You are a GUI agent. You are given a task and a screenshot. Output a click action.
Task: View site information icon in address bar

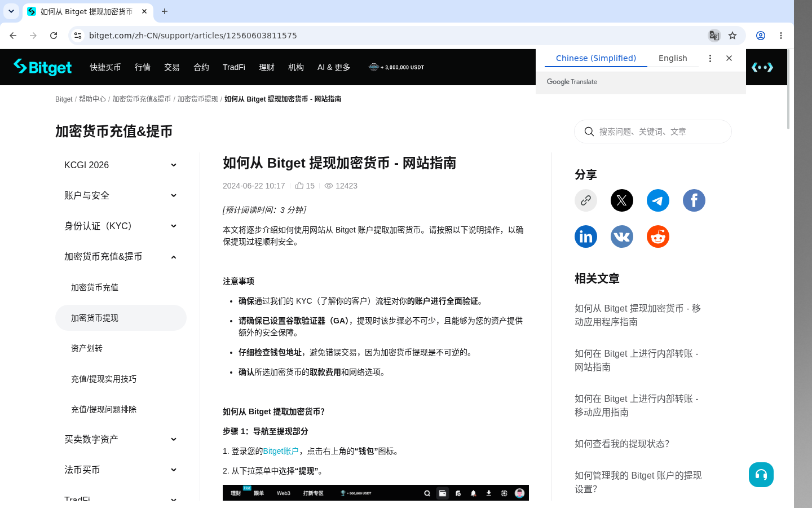78,36
